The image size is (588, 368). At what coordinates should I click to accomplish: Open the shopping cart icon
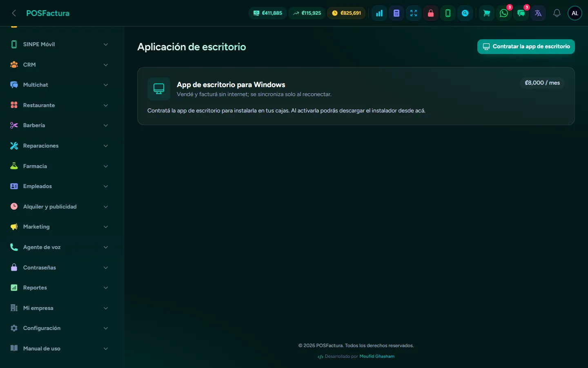[487, 13]
